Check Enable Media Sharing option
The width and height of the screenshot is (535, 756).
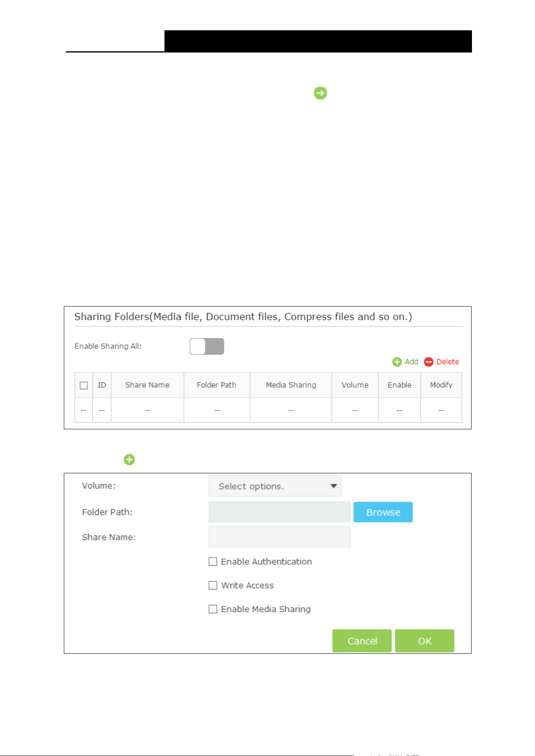point(213,609)
